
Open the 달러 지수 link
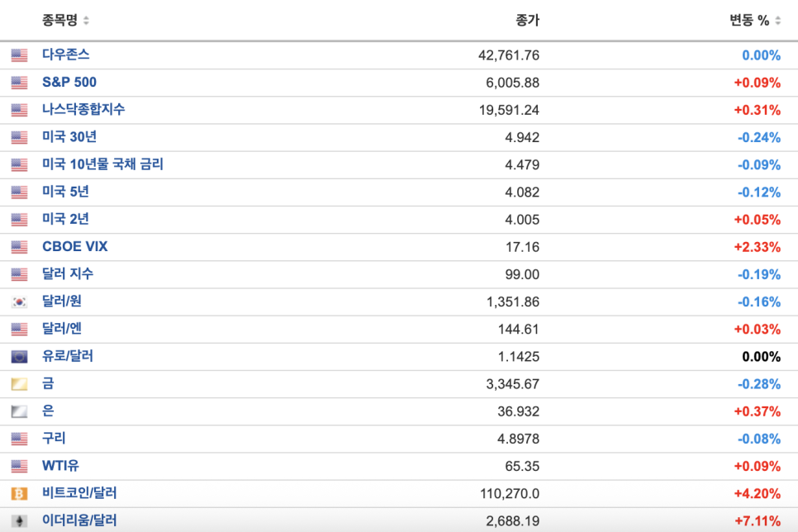pos(68,274)
